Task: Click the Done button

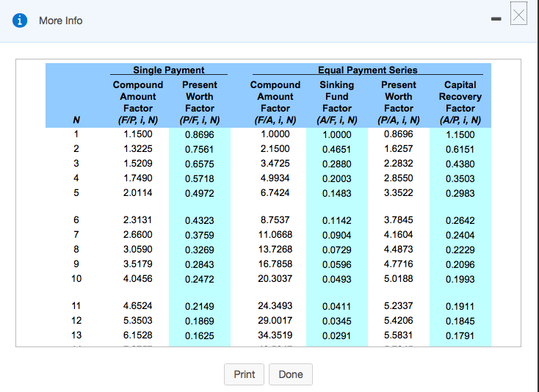Action: [291, 374]
